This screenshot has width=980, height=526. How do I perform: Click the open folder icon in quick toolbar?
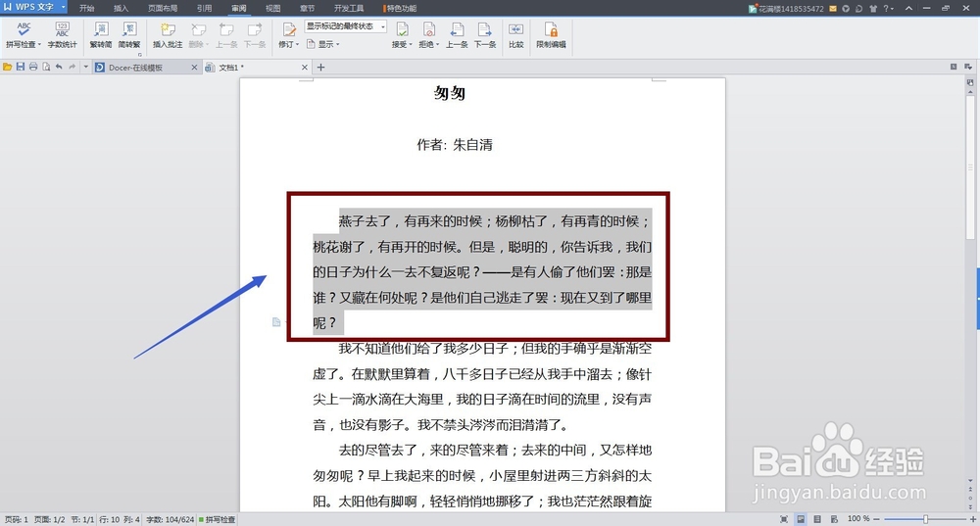tap(8, 67)
